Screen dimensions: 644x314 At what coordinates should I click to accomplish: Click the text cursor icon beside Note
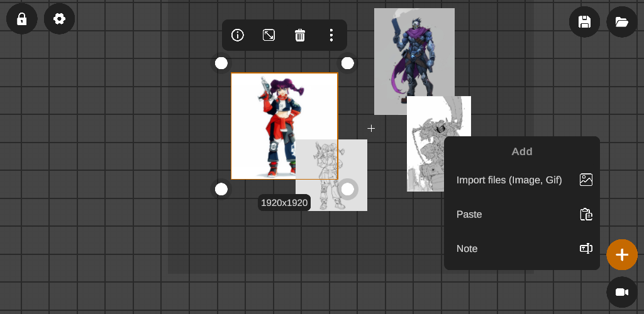pyautogui.click(x=586, y=249)
